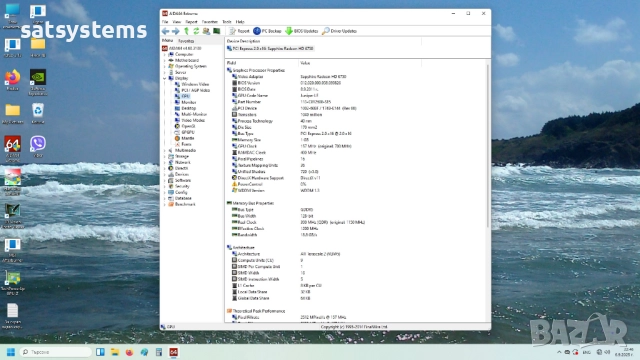
Task: Click the Database icon in the tree
Action: [171, 198]
